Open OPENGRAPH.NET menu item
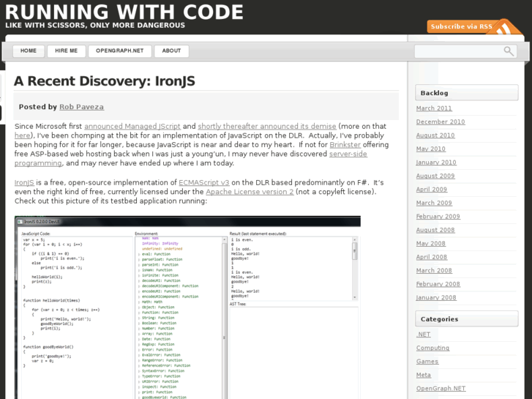The image size is (532, 399). point(119,51)
